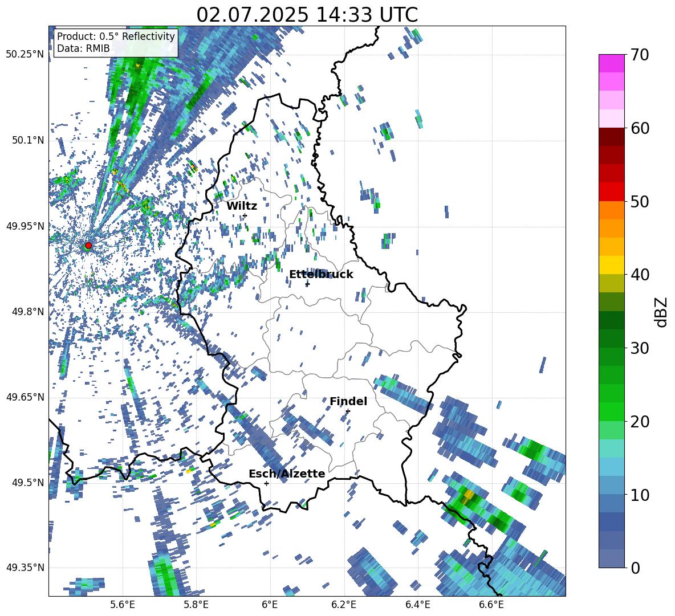The height and width of the screenshot is (616, 675).
Task: Click the yellow 40 dBZ colorbar segment
Action: (x=611, y=265)
